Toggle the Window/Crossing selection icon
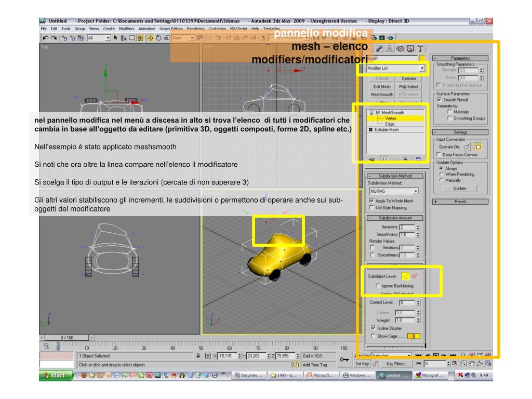 140,38
